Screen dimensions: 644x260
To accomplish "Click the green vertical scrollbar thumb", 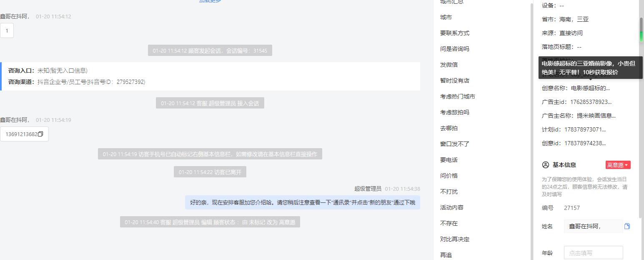I will coord(641,30).
